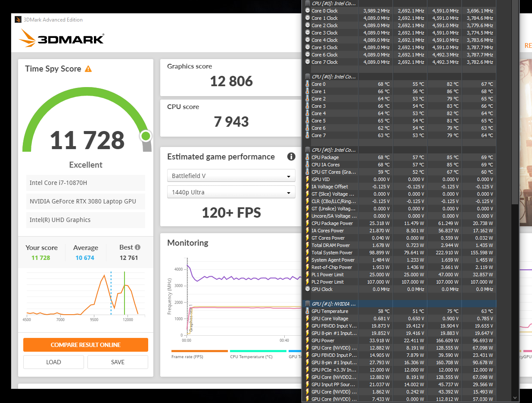This screenshot has width=532, height=403.
Task: Open the Estimated game performance info icon
Action: point(291,156)
